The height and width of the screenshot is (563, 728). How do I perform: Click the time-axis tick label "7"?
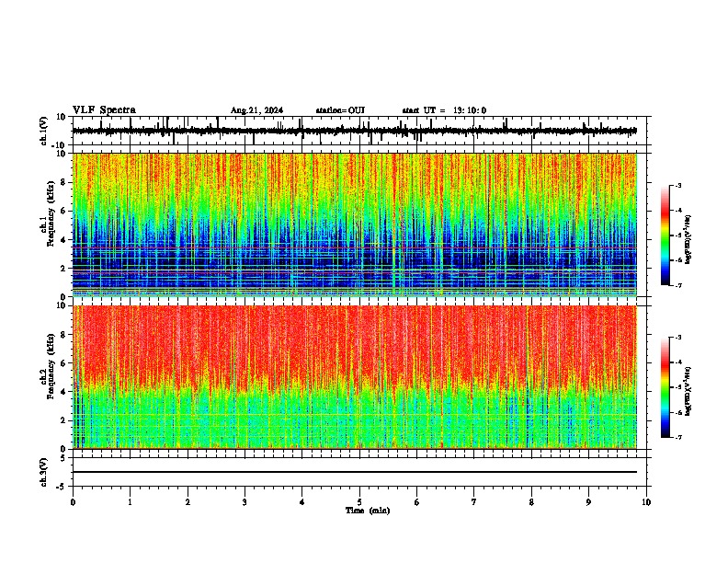point(474,501)
